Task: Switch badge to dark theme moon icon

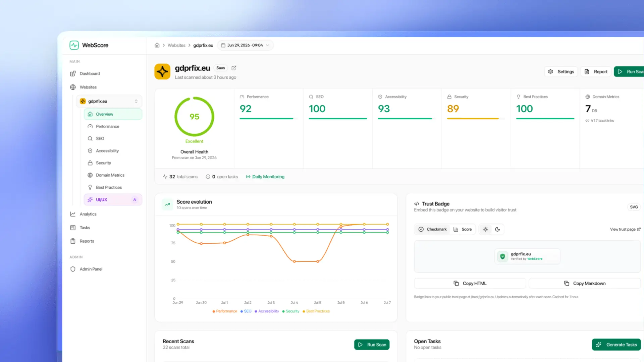Action: [497, 230]
